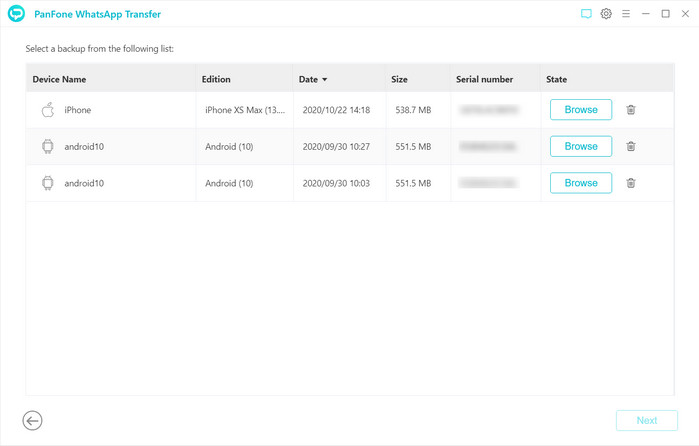Viewport: 699px width, 446px height.
Task: Browse the android10 backup from 10:03
Action: 581,183
